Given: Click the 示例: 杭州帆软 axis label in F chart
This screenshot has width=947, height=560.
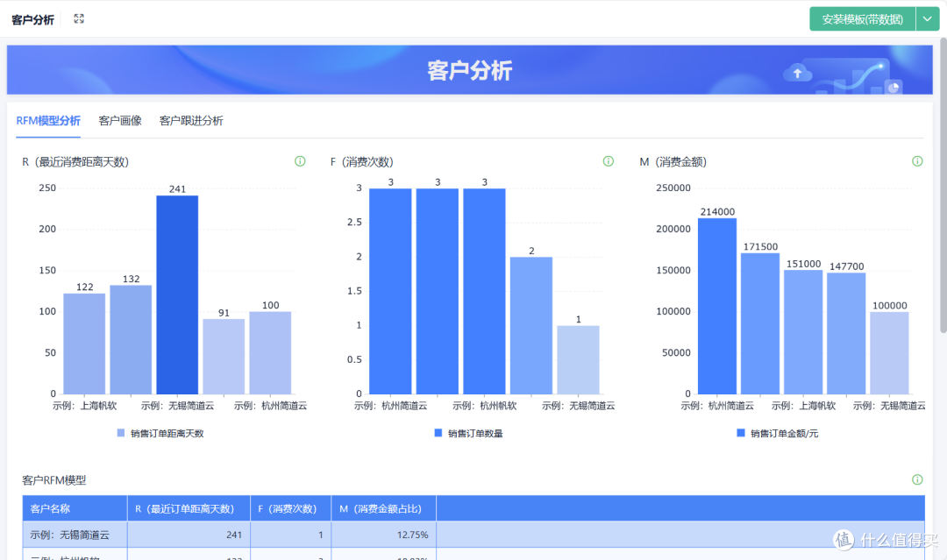Looking at the screenshot, I should pos(484,406).
